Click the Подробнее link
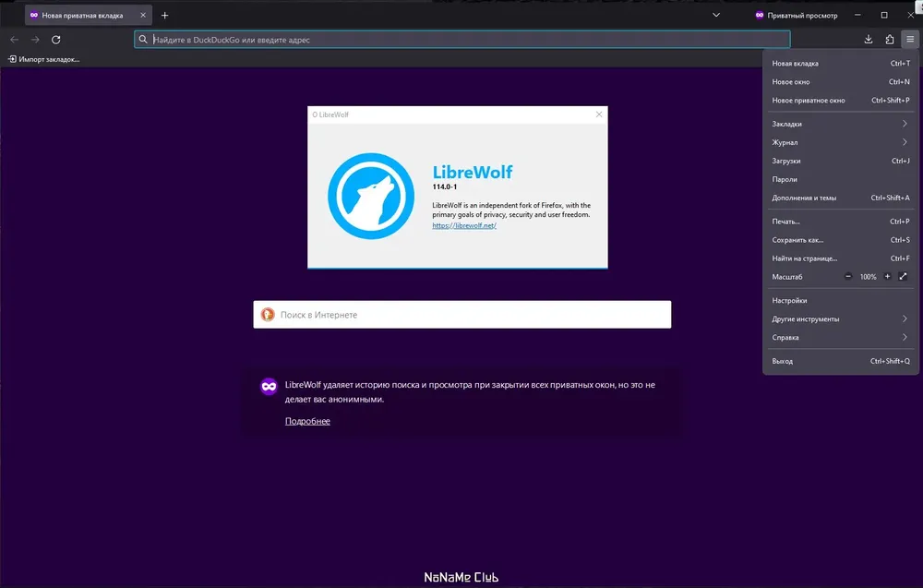This screenshot has height=588, width=923. pyautogui.click(x=307, y=421)
